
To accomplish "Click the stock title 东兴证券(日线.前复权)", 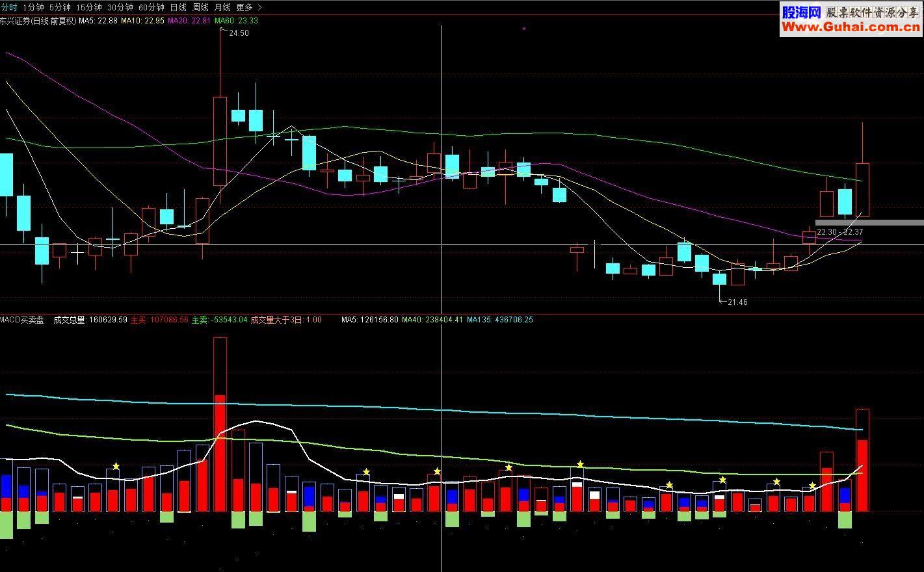I will (x=38, y=21).
